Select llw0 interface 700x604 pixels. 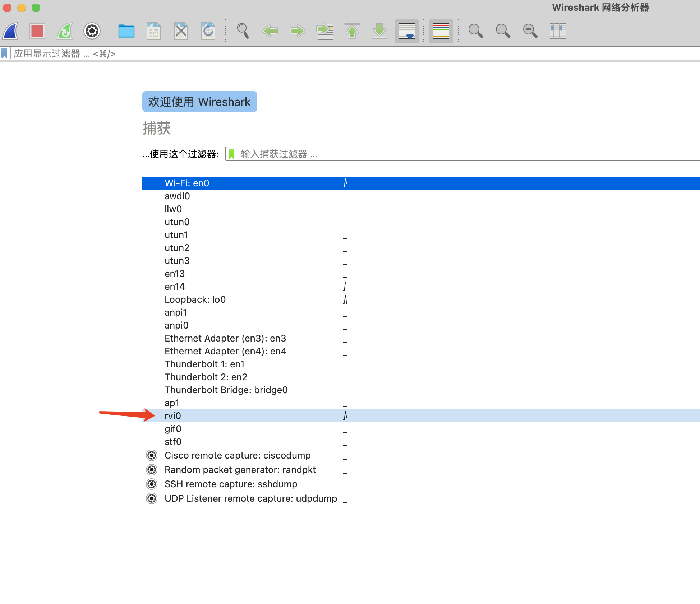421,209
